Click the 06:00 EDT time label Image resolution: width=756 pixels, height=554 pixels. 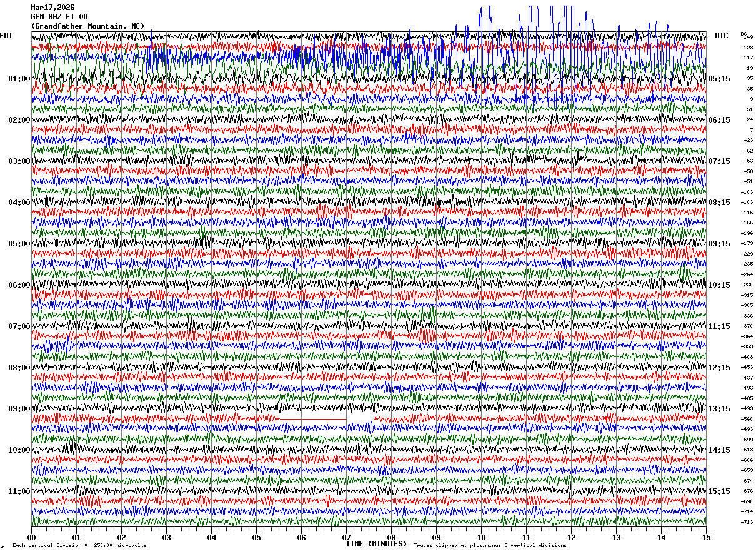[x=19, y=285]
